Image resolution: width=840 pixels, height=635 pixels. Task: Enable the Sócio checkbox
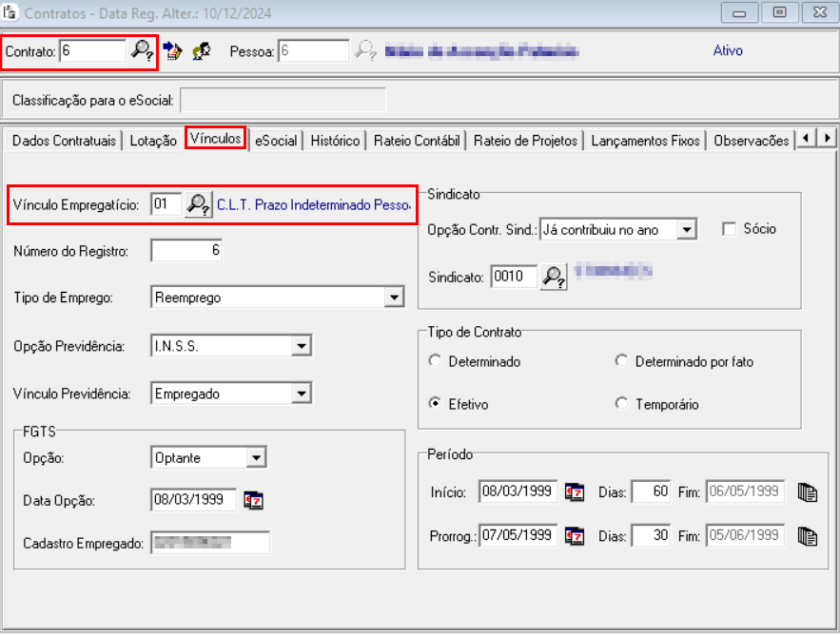click(730, 229)
